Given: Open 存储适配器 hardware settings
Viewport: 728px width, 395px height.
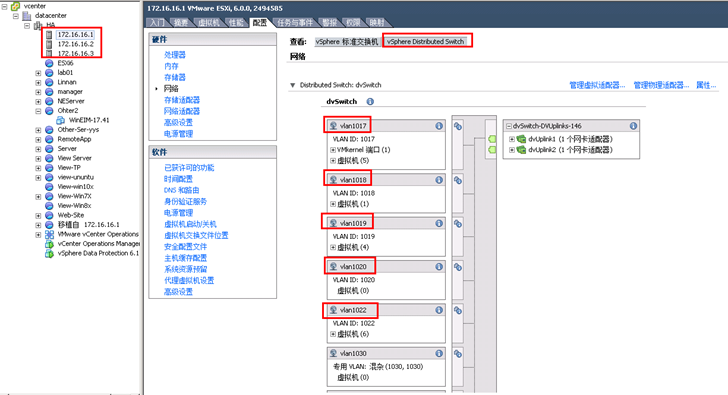Looking at the screenshot, I should pyautogui.click(x=182, y=100).
